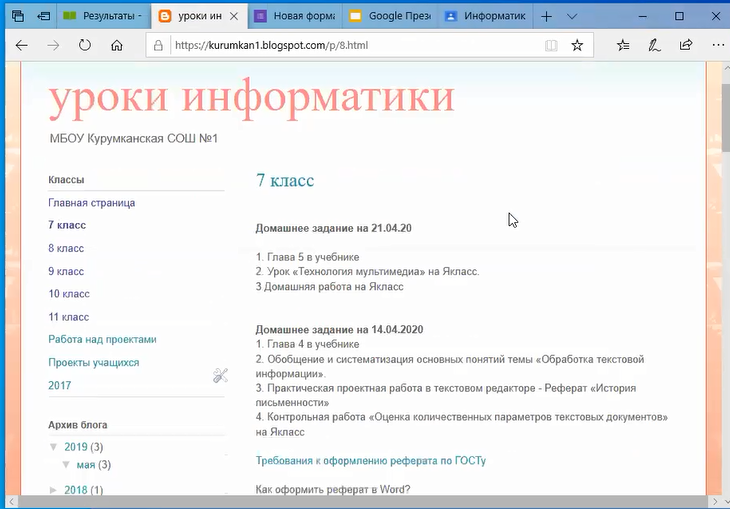
Task: Click the browser back arrow
Action: 22,45
